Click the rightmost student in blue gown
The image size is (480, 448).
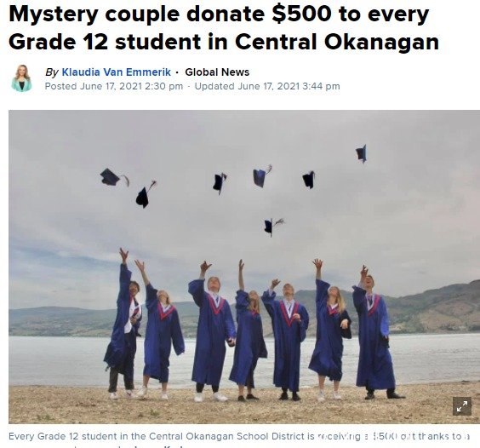tap(375, 332)
